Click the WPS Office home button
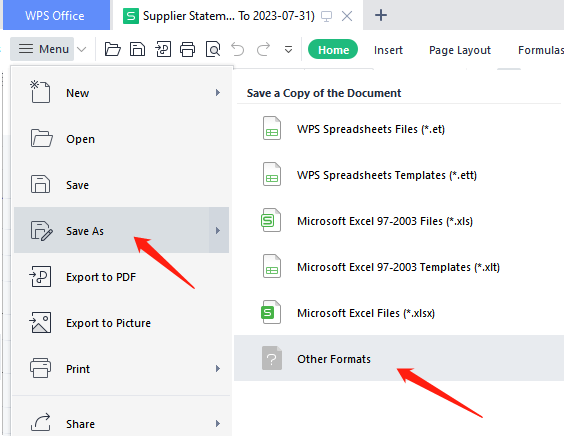The width and height of the screenshot is (564, 436). point(56,15)
